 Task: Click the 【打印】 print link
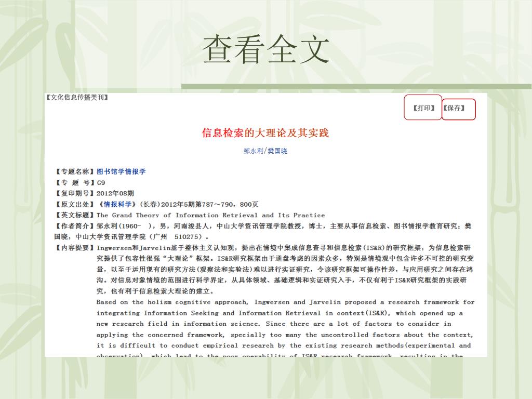(424, 108)
